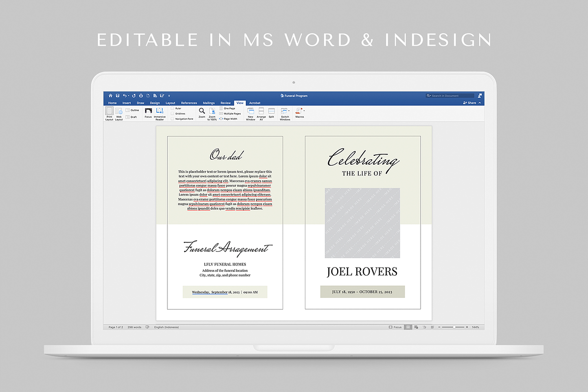This screenshot has height=392, width=588.
Task: Click the Funeral Arragement heading
Action: click(228, 248)
